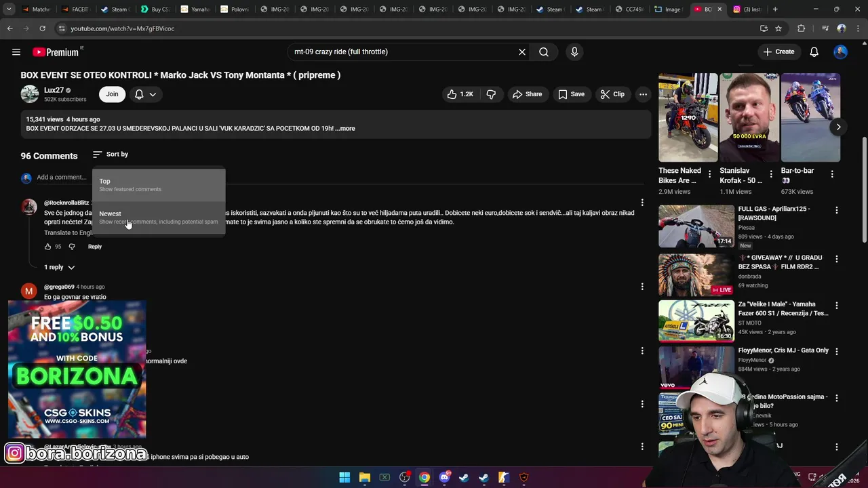Open options for the @grega069 comment
This screenshot has height=488, width=868.
[642, 287]
